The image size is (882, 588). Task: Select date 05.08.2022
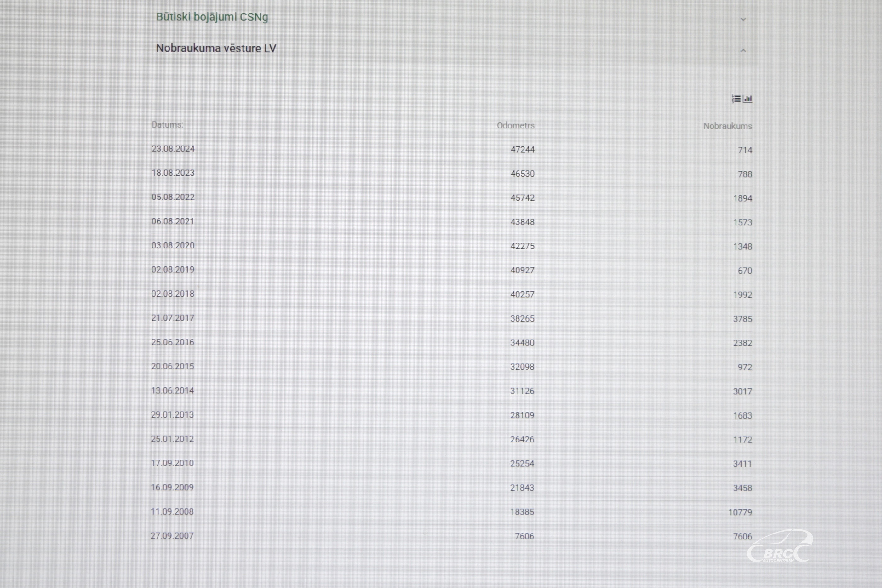click(x=173, y=197)
